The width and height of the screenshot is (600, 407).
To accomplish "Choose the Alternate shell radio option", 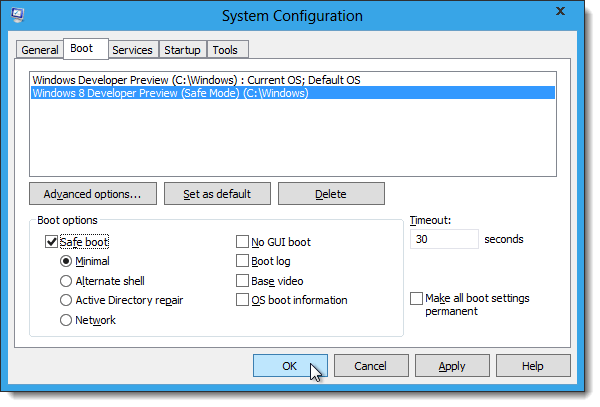I will [x=66, y=281].
